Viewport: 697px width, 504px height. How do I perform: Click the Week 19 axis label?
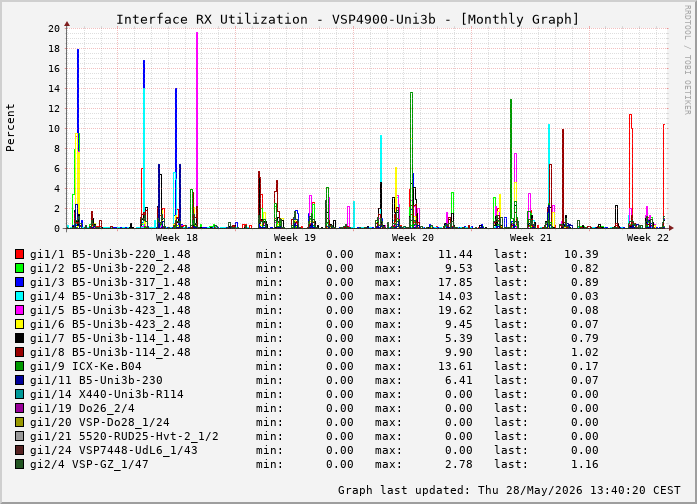(x=295, y=237)
